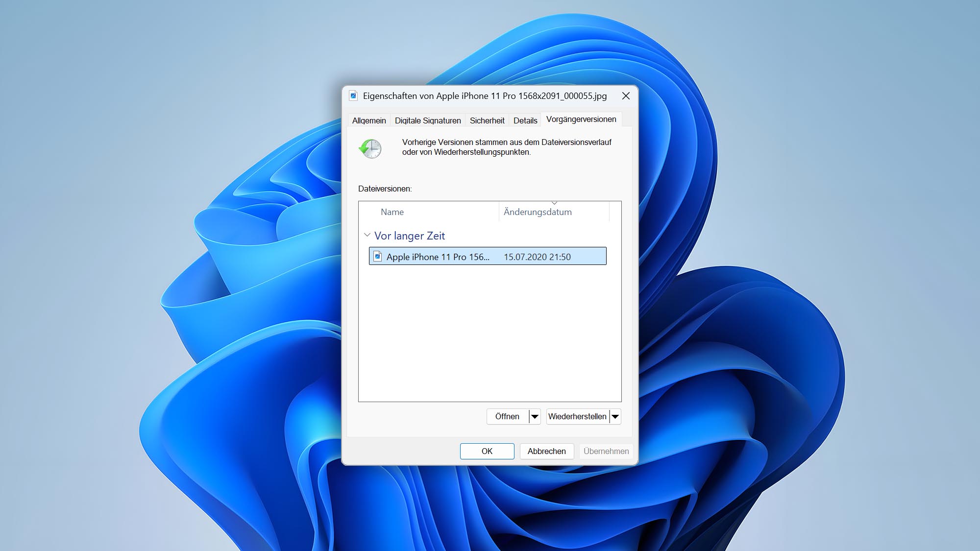Click the file icon in title bar
Image resolution: width=980 pixels, height=551 pixels.
click(x=353, y=96)
